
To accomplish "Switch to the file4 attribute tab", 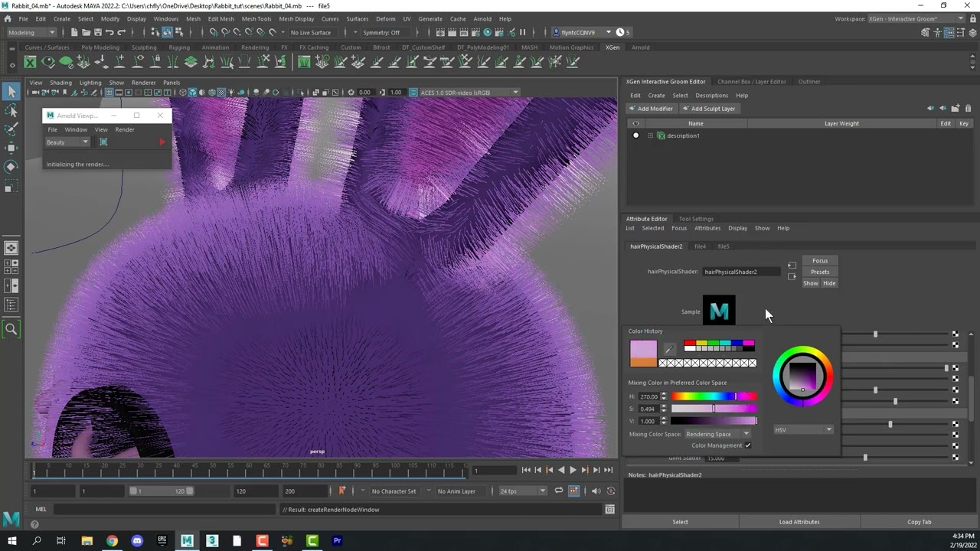I will [x=700, y=246].
